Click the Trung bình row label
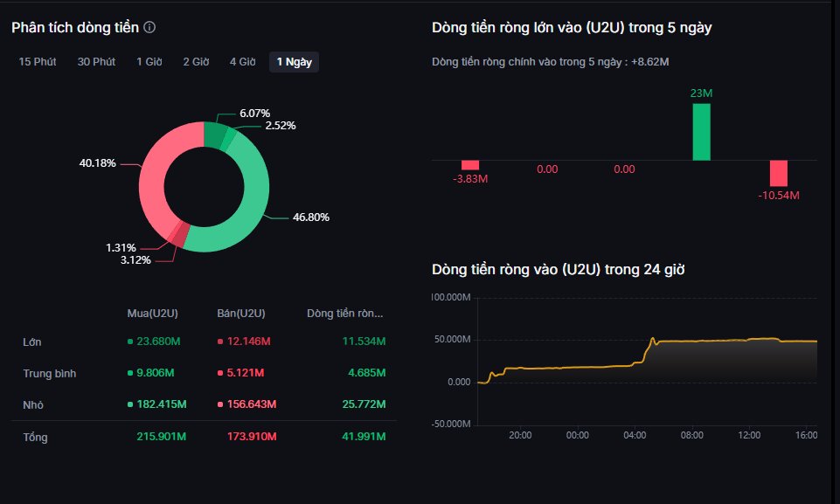The height and width of the screenshot is (504, 840). (49, 373)
